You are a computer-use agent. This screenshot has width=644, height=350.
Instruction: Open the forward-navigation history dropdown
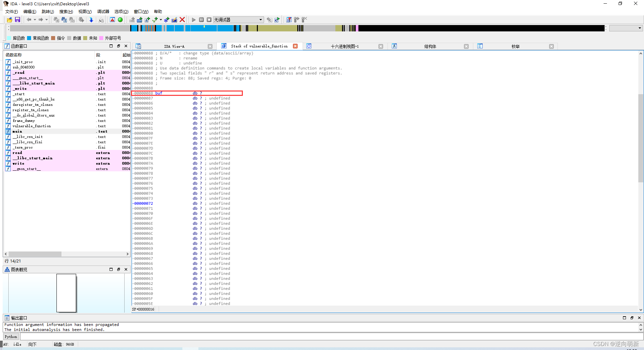[x=46, y=20]
